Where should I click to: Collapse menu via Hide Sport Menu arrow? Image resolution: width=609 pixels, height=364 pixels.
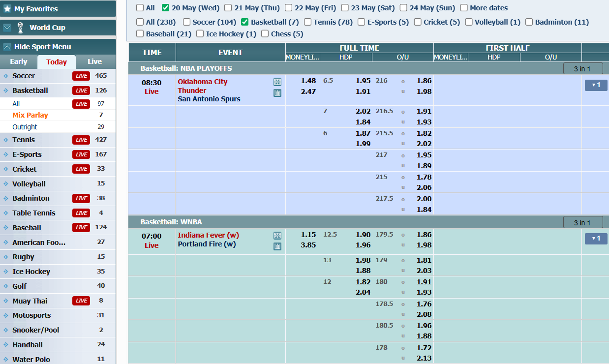pos(7,47)
